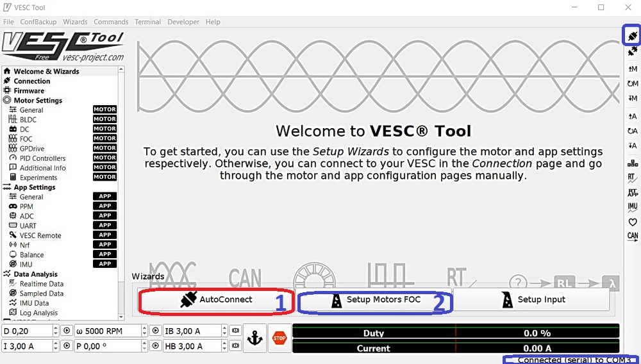Screen dimensions: 641x364
Task: Click the AutoConnect wizard button
Action: 217,300
